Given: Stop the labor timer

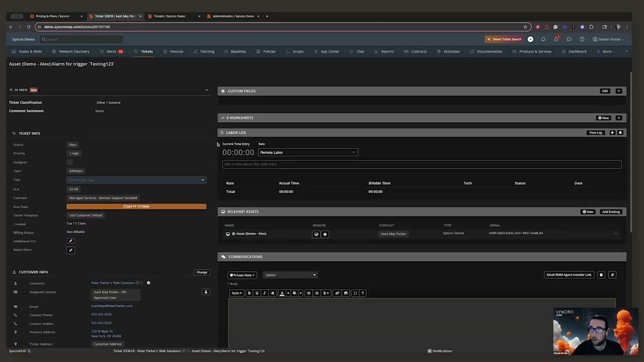Looking at the screenshot, I should click(620, 133).
